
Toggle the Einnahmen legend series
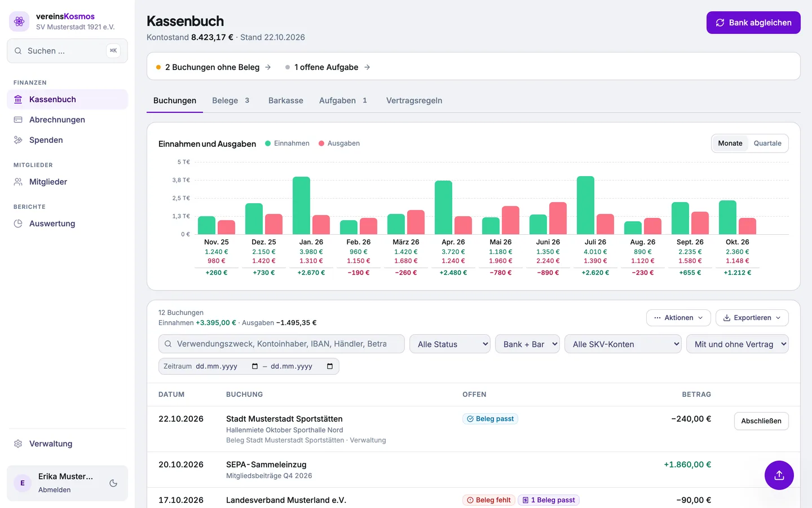pos(287,143)
